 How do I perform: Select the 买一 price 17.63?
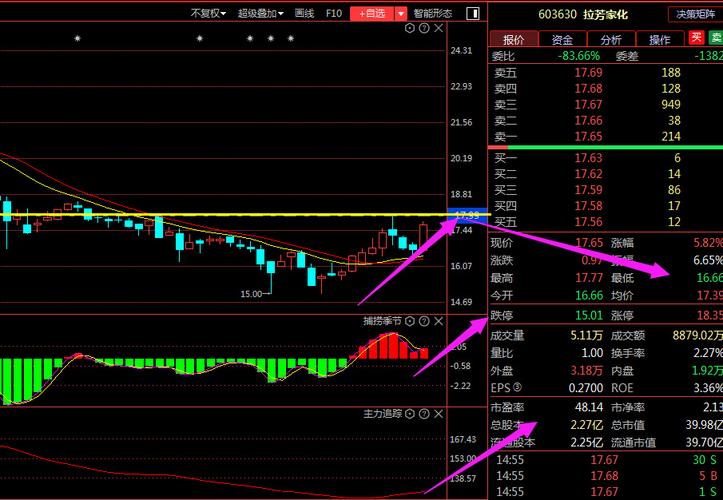pos(588,158)
